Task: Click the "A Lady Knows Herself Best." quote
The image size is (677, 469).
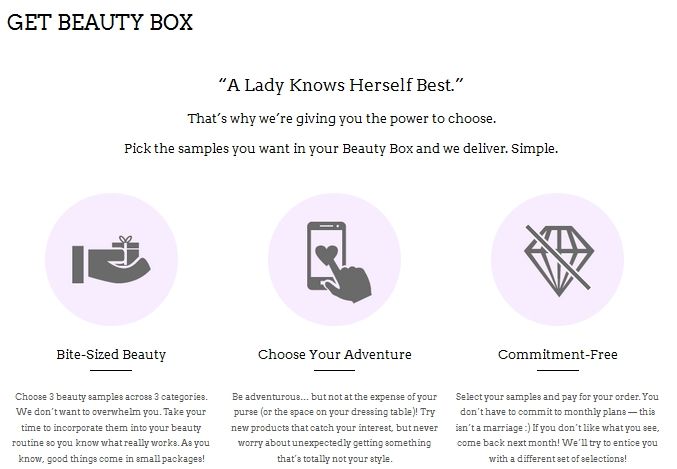Action: 341,85
